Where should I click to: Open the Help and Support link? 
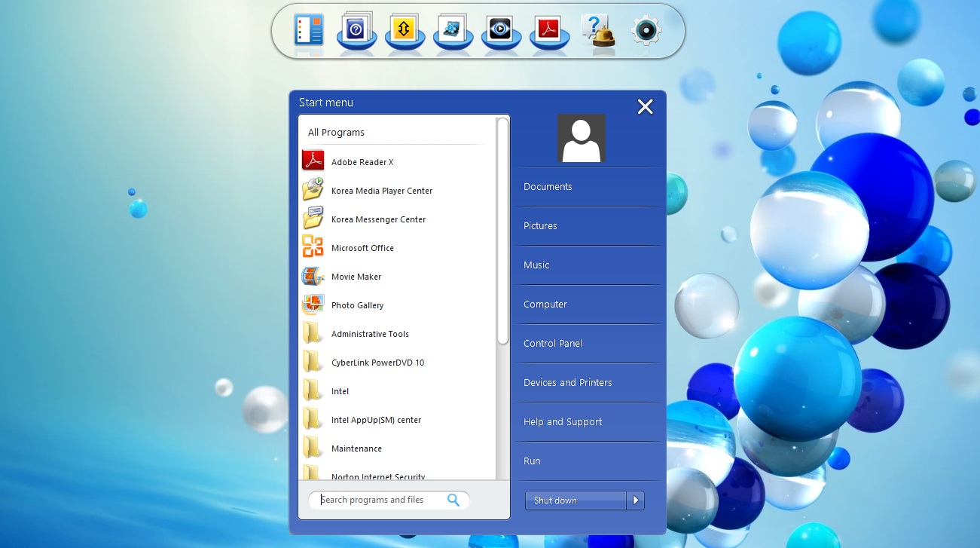click(563, 422)
